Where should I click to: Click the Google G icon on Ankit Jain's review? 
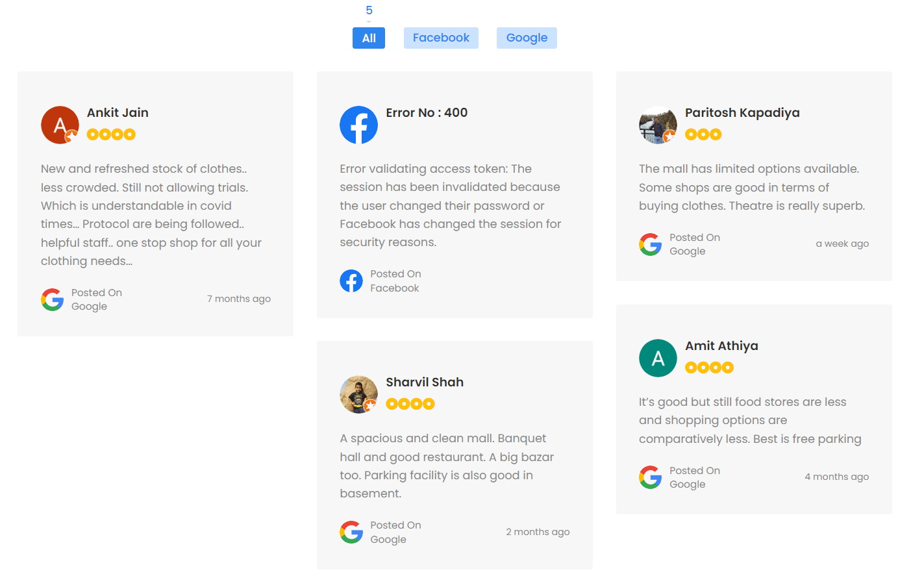(x=52, y=299)
